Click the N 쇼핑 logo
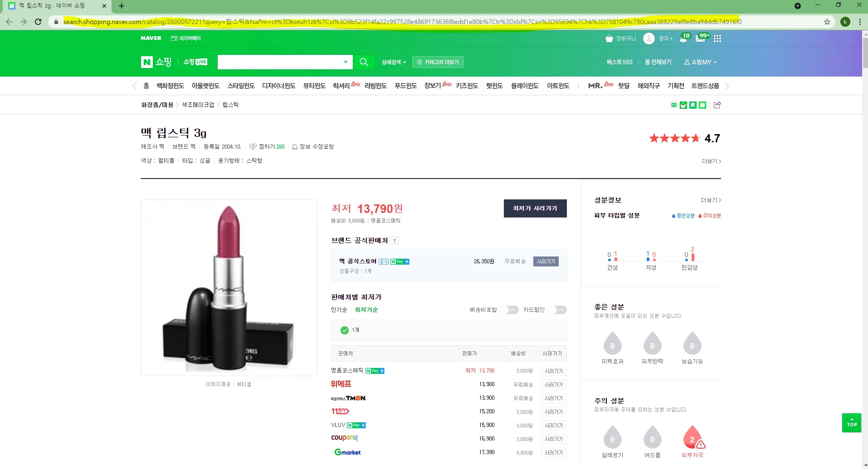The image size is (868, 469). coord(156,62)
